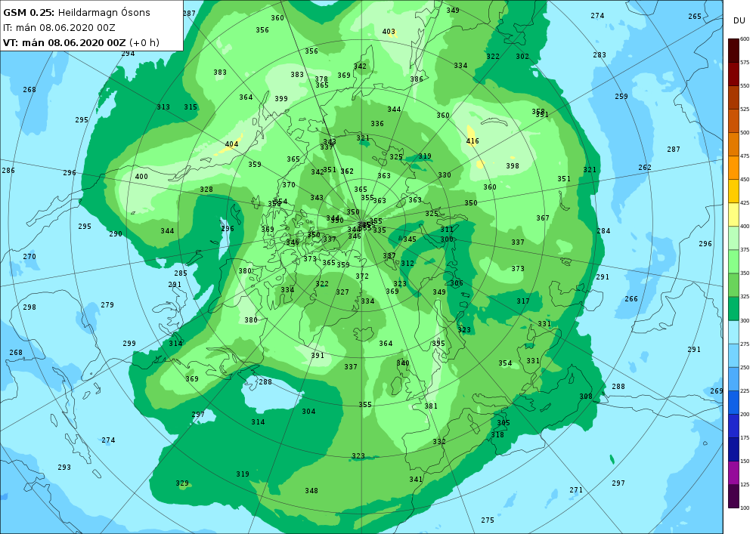This screenshot has width=756, height=534.
Task: Select the legend color band between 500 and 525
Action: 733,121
